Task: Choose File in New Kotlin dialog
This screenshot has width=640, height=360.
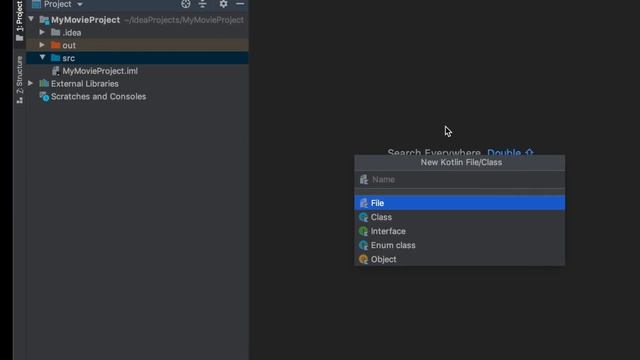Action: [460, 203]
